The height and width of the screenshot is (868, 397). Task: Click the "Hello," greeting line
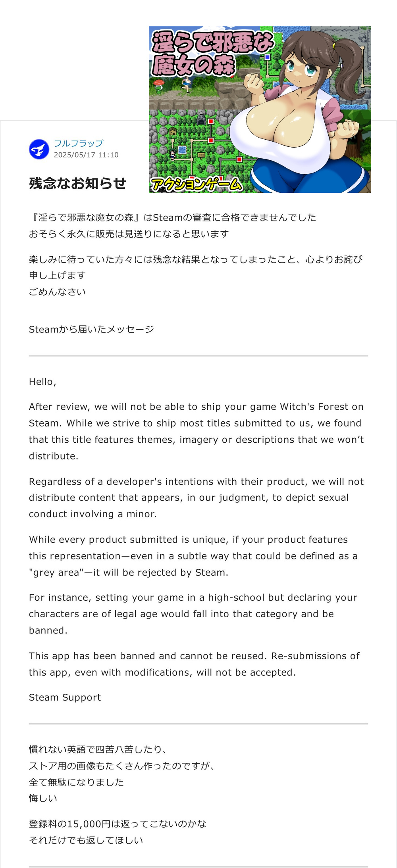[x=42, y=382]
